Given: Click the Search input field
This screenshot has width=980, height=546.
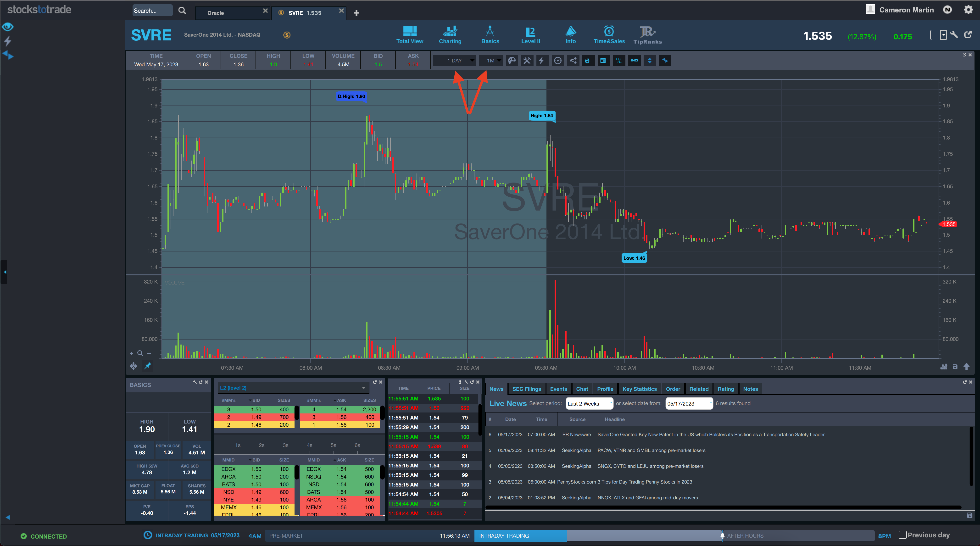Looking at the screenshot, I should 152,11.
